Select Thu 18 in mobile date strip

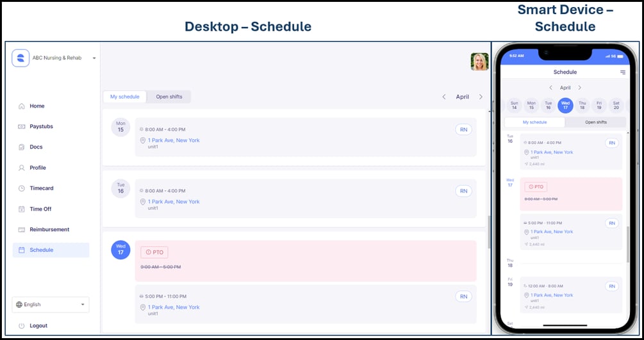click(582, 105)
